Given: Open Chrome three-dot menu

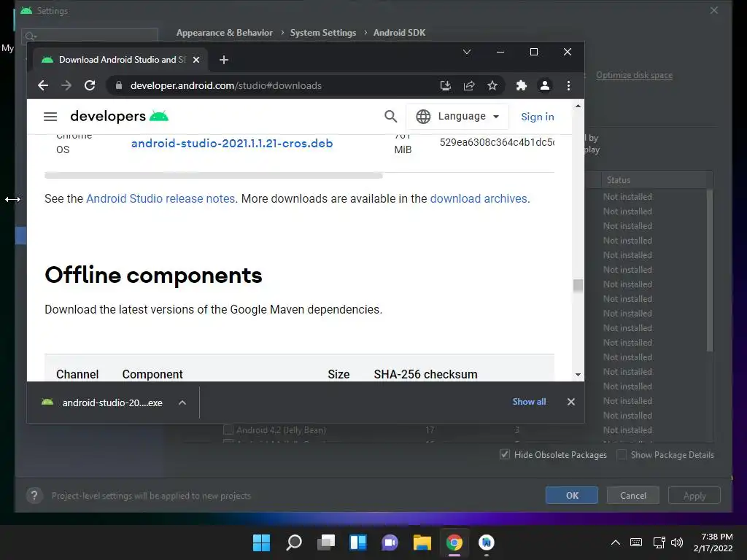Looking at the screenshot, I should click(568, 86).
